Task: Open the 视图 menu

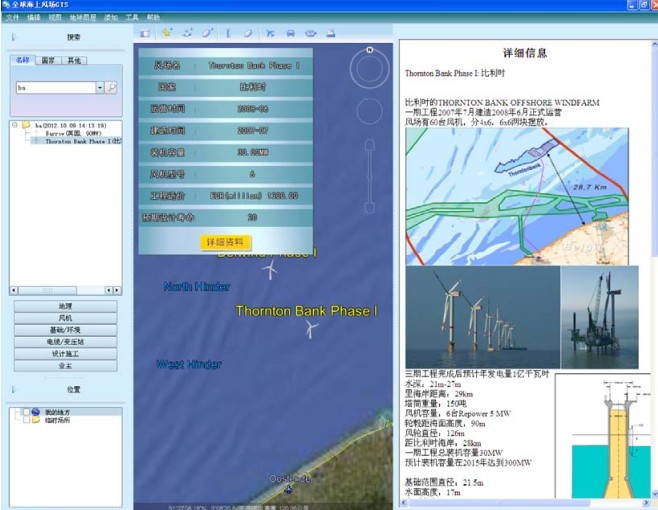Action: coord(55,18)
